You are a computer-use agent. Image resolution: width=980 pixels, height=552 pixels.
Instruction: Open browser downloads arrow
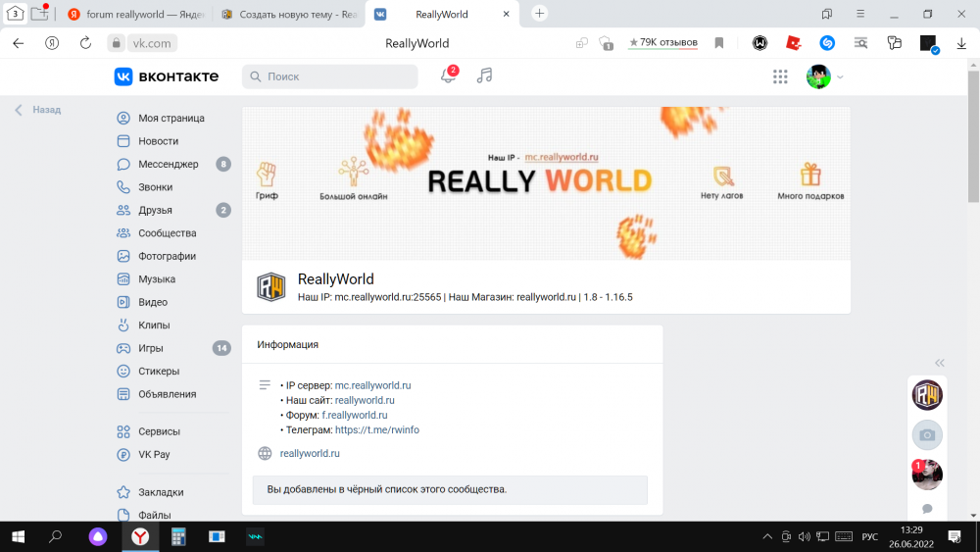pos(961,43)
